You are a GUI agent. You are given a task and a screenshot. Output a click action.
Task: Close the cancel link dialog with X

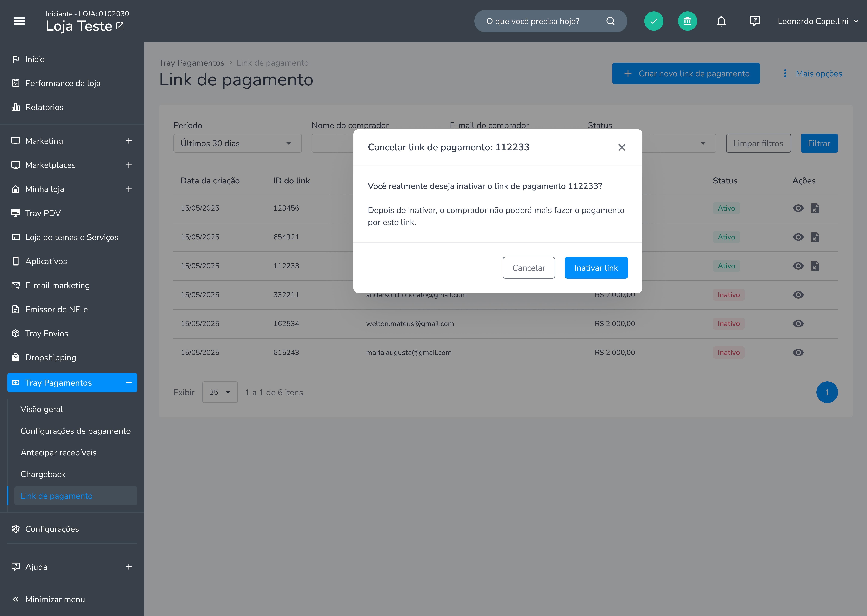click(621, 147)
